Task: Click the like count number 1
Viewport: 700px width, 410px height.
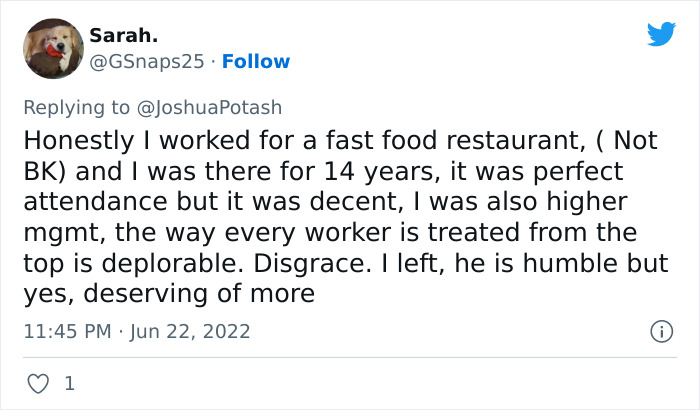Action: 69,383
